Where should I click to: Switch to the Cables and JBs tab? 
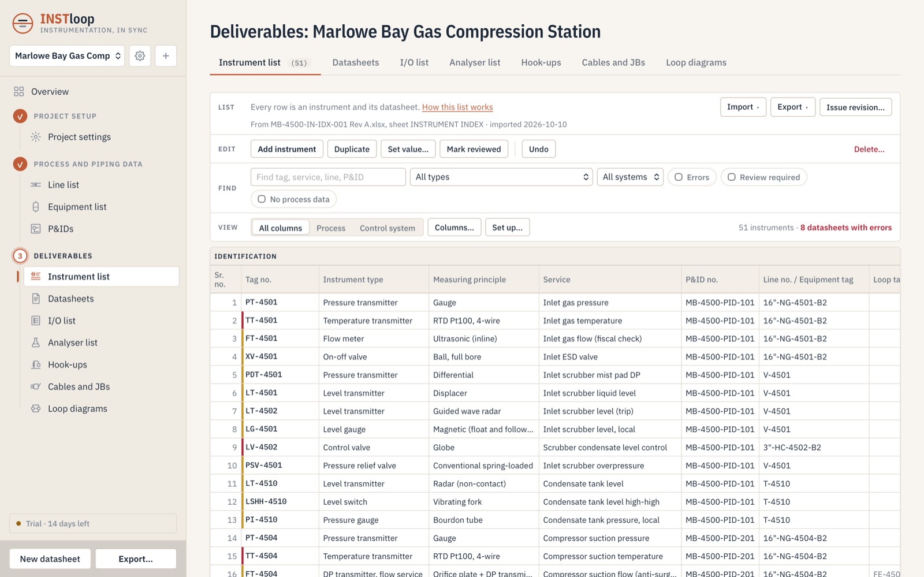point(613,62)
